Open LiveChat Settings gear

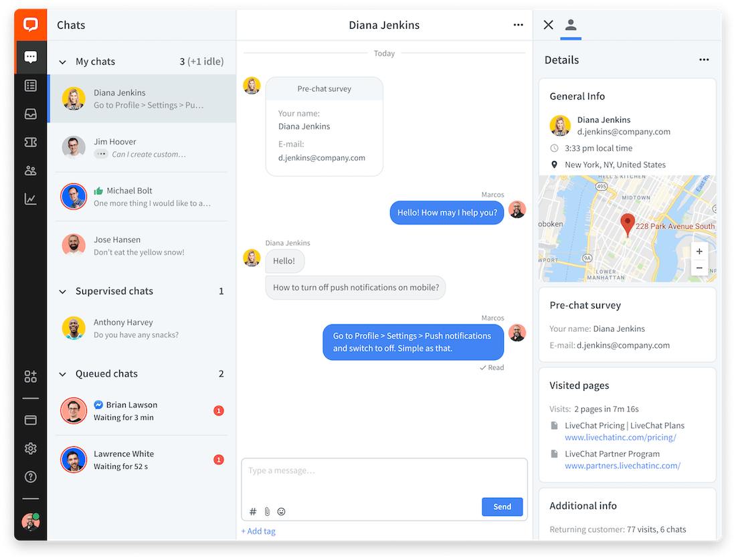[30, 448]
